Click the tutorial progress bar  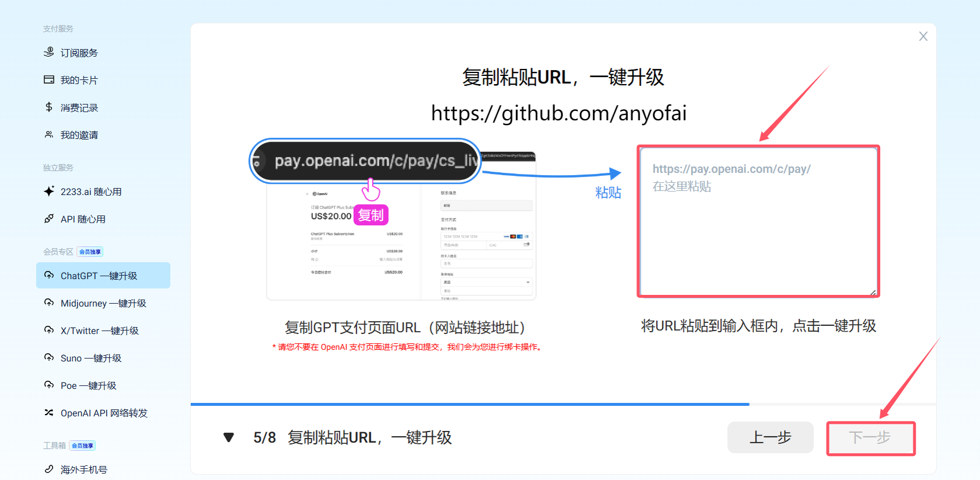point(563,404)
